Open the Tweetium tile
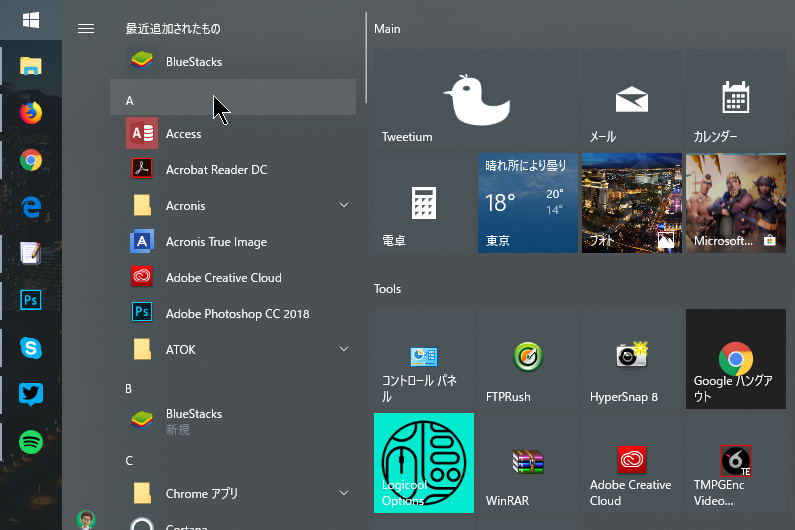Image resolution: width=795 pixels, height=530 pixels. [476, 99]
